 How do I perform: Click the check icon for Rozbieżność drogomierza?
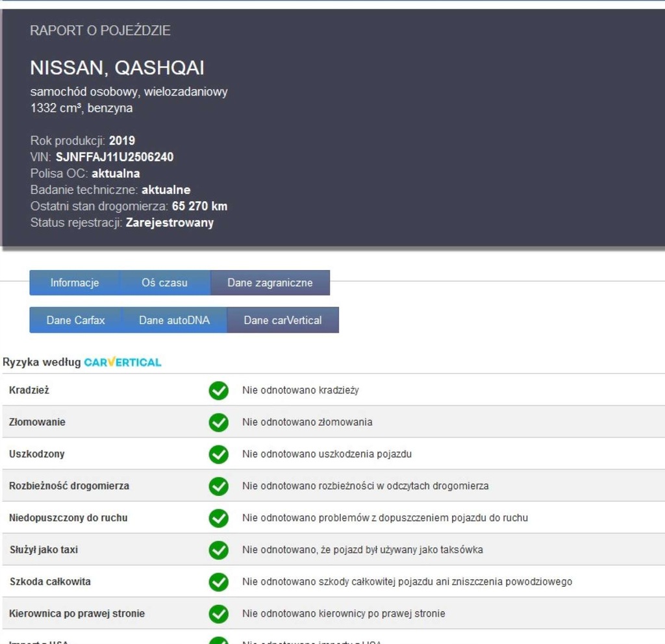[218, 486]
